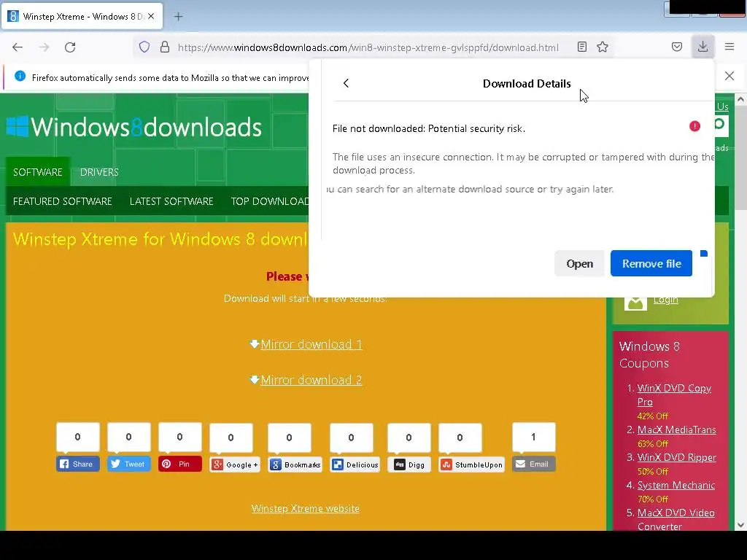747x560 pixels.
Task: Go back from Download Details panel
Action: 346,83
